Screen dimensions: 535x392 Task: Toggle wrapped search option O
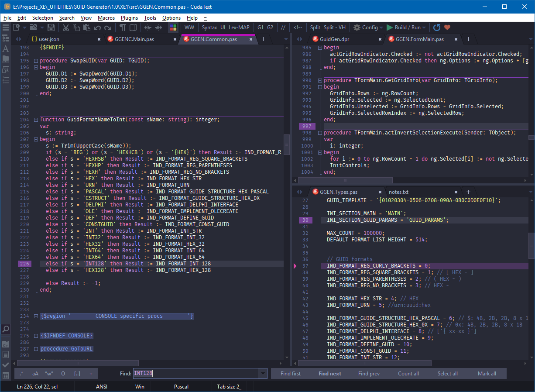point(63,374)
